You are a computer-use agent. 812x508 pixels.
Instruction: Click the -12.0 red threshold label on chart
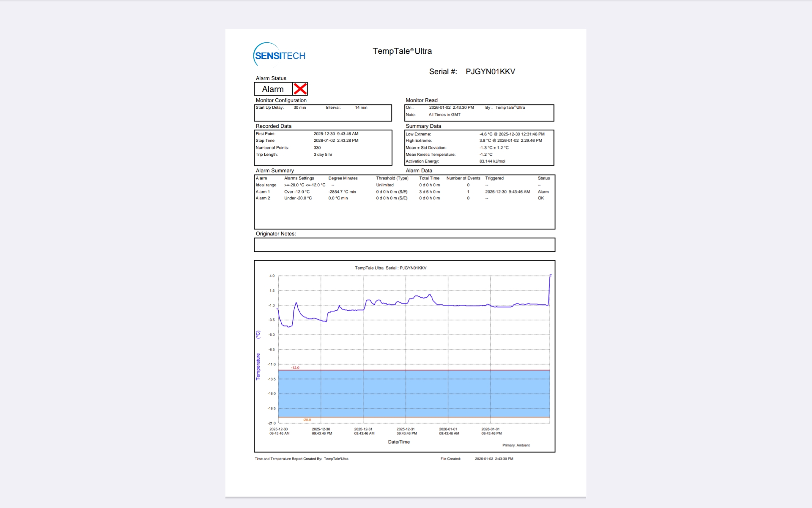pos(295,367)
